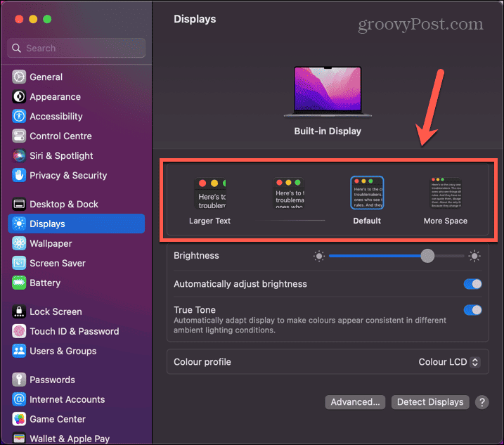Image resolution: width=504 pixels, height=445 pixels.
Task: Click the Wallet & Apple Pay icon
Action: click(x=19, y=438)
